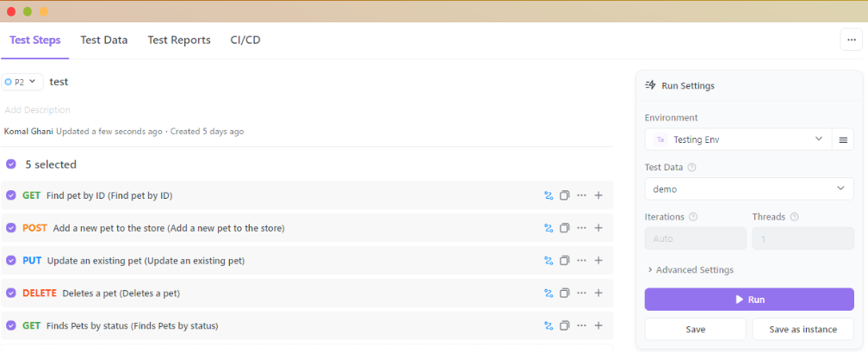Click the Save as instance button

click(x=803, y=330)
